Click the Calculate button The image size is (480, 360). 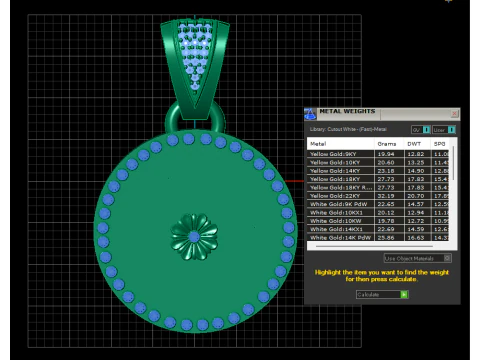pos(382,295)
